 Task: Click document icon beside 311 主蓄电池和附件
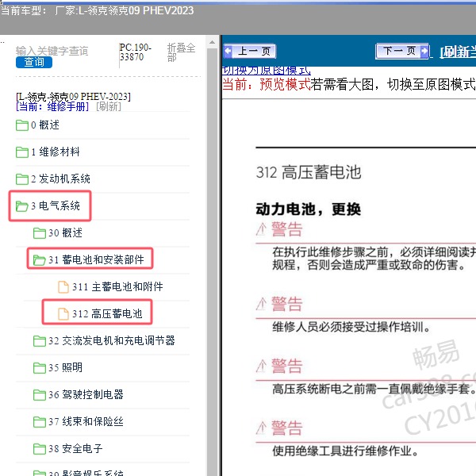pyautogui.click(x=63, y=287)
